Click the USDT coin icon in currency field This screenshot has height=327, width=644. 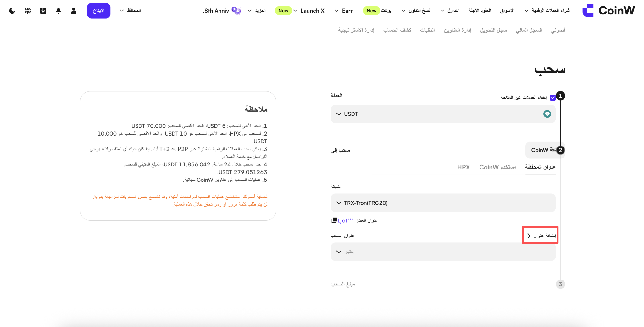(547, 114)
